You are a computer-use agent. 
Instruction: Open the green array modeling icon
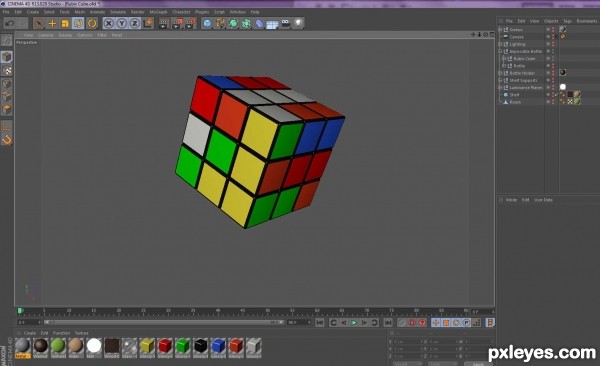(246, 24)
